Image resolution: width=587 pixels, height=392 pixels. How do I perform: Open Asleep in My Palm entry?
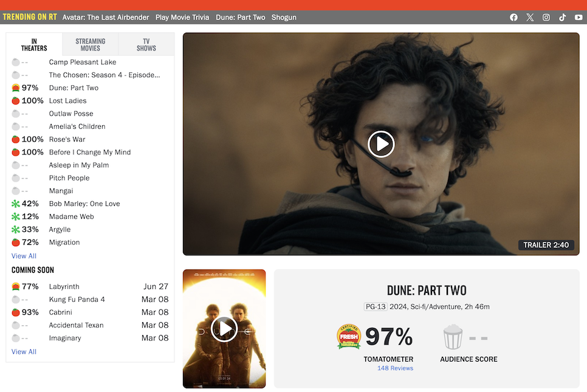pos(79,165)
